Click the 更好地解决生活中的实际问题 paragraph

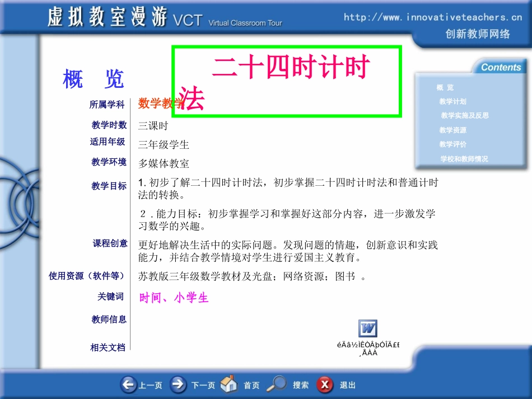coord(288,251)
